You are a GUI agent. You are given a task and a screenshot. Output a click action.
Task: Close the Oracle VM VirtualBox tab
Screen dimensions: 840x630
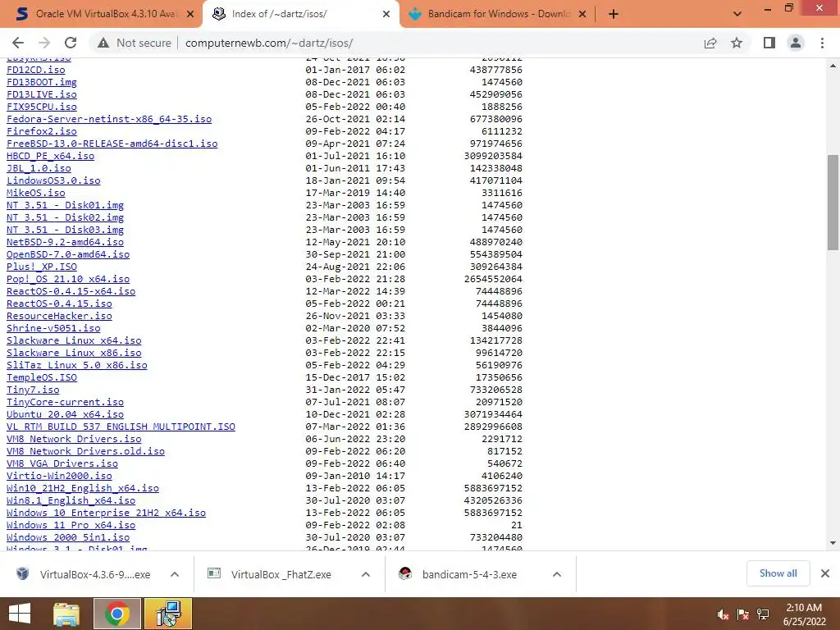pyautogui.click(x=190, y=15)
